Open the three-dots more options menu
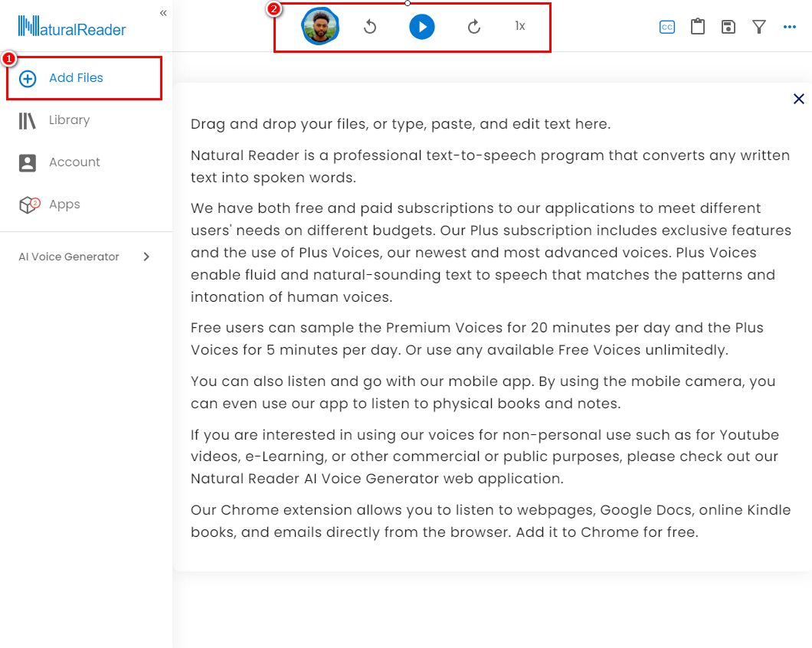Image resolution: width=812 pixels, height=648 pixels. click(x=789, y=27)
